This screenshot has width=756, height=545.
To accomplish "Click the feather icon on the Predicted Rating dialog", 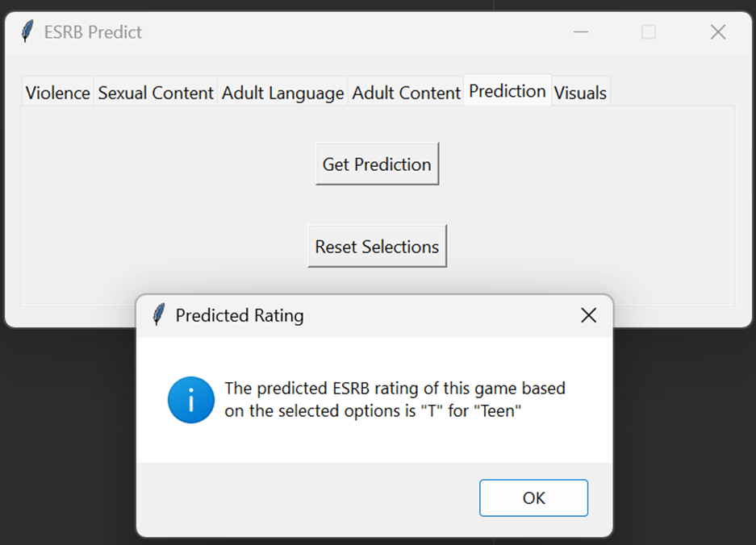I will 158,315.
